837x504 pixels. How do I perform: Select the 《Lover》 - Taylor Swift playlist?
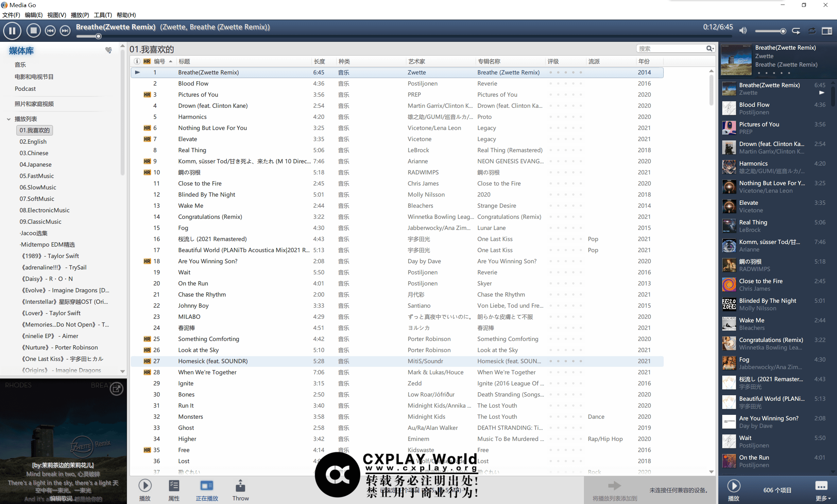(51, 313)
